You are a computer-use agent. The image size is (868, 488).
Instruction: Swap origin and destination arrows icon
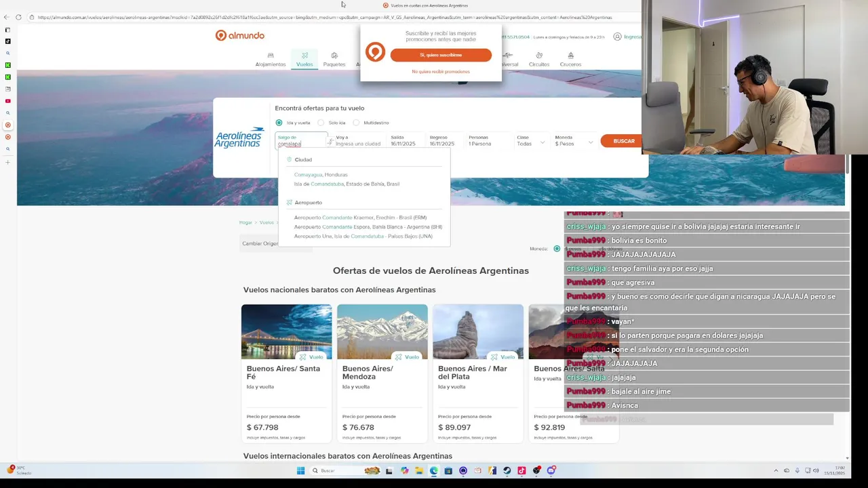(330, 142)
